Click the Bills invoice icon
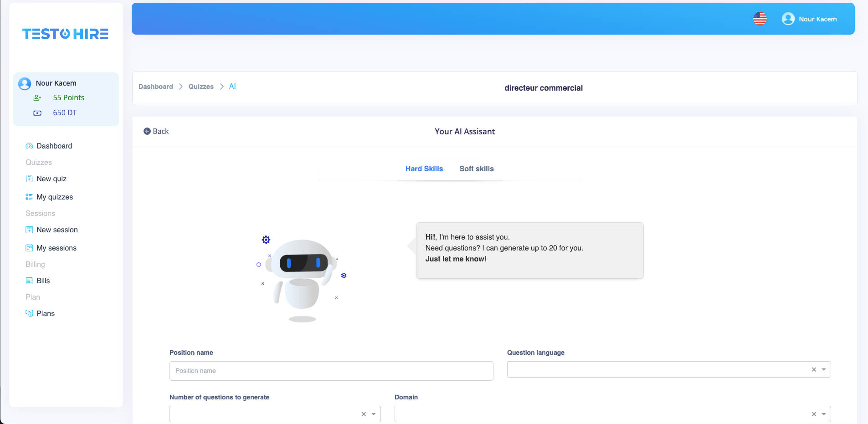This screenshot has width=868, height=424. click(x=29, y=281)
